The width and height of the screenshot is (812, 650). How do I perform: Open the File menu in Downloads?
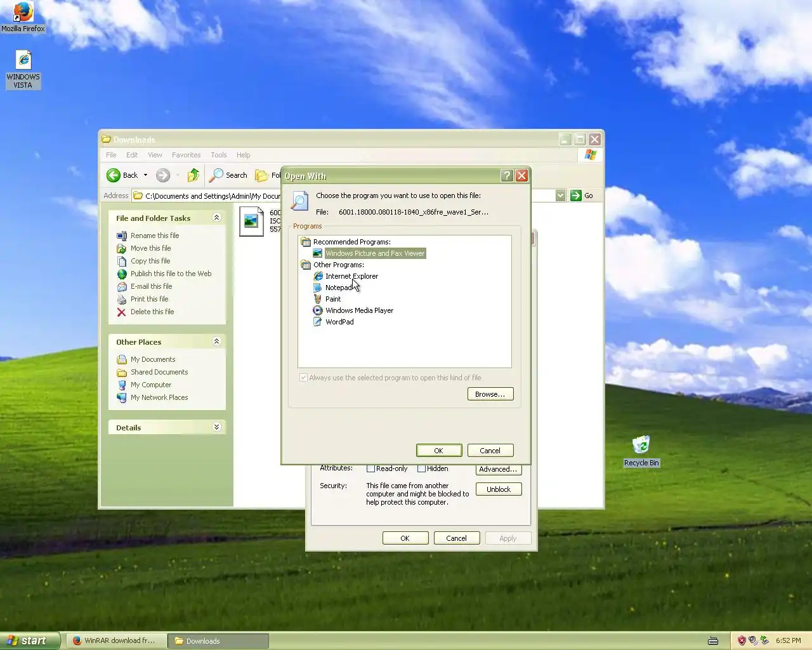pos(111,155)
